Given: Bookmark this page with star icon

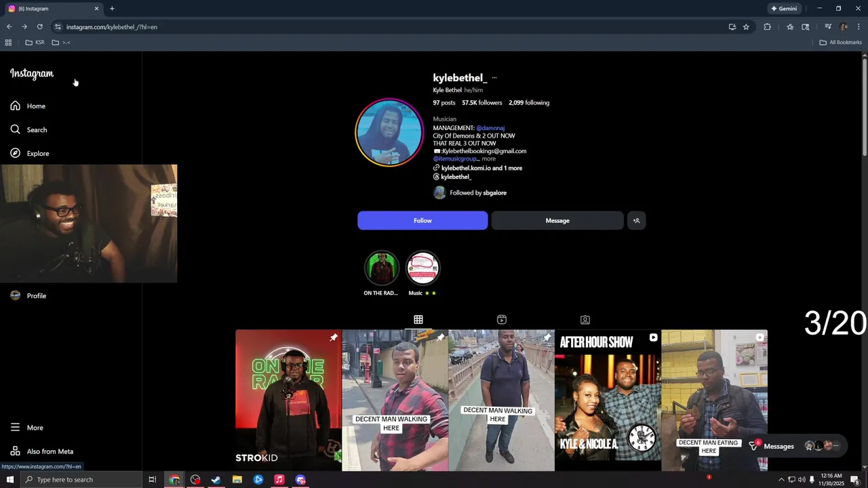Looking at the screenshot, I should [x=746, y=27].
